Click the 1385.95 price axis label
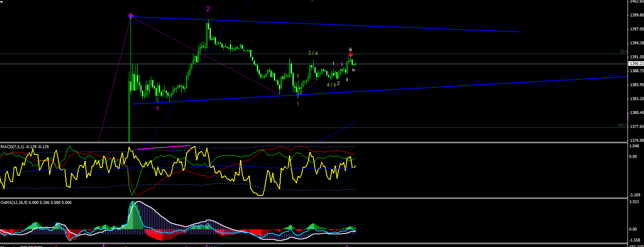 point(636,85)
